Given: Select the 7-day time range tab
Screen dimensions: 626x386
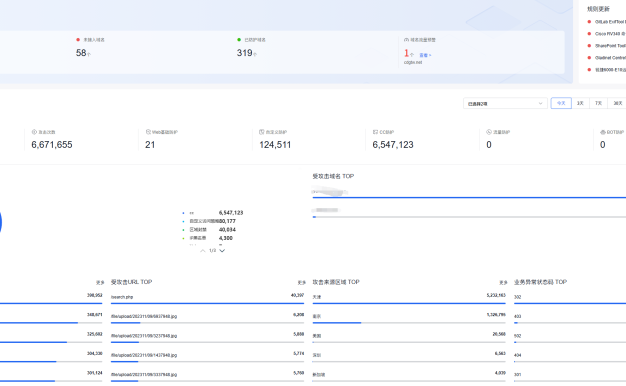Looking at the screenshot, I should pos(598,103).
